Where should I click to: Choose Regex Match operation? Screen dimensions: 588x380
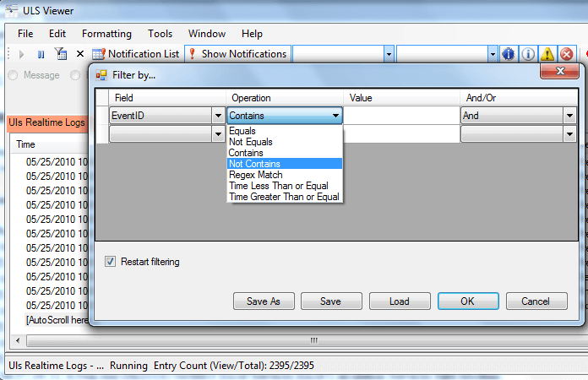click(x=285, y=175)
